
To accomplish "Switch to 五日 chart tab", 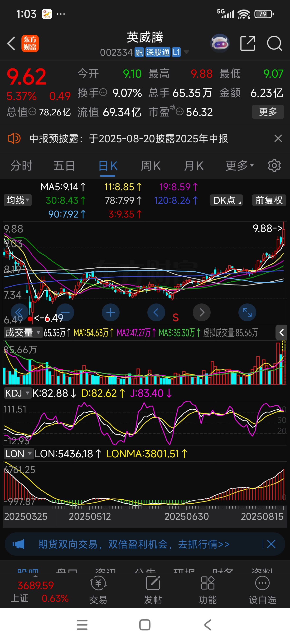I will (x=64, y=166).
